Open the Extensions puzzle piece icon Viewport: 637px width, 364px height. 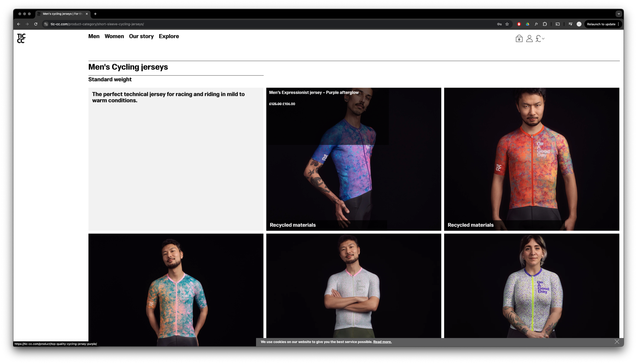click(x=544, y=24)
